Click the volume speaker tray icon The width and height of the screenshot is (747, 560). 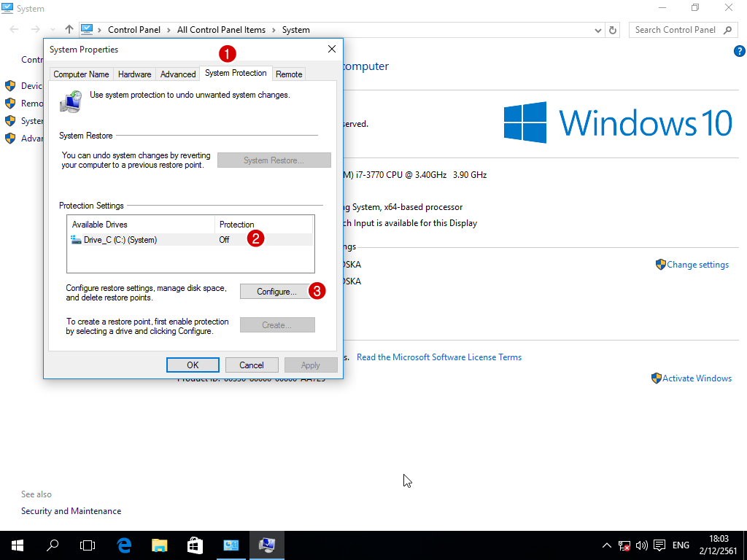tap(642, 545)
